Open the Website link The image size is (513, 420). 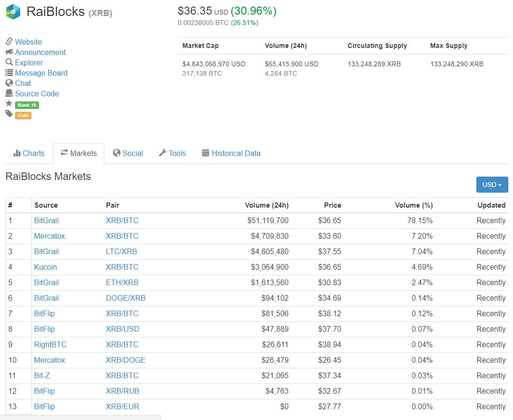(29, 42)
